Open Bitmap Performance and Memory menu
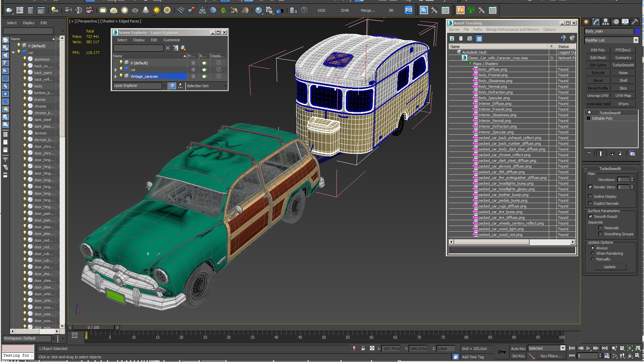 (512, 29)
